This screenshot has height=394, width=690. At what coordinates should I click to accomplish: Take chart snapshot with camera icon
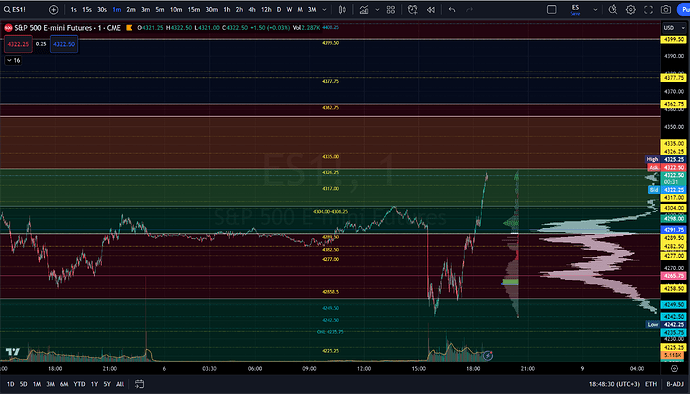pyautogui.click(x=666, y=10)
